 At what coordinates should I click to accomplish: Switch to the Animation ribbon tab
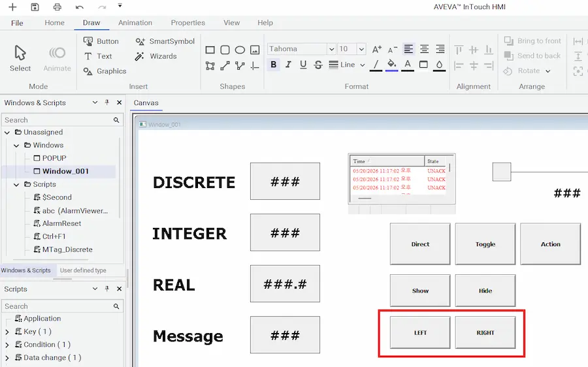(x=135, y=22)
